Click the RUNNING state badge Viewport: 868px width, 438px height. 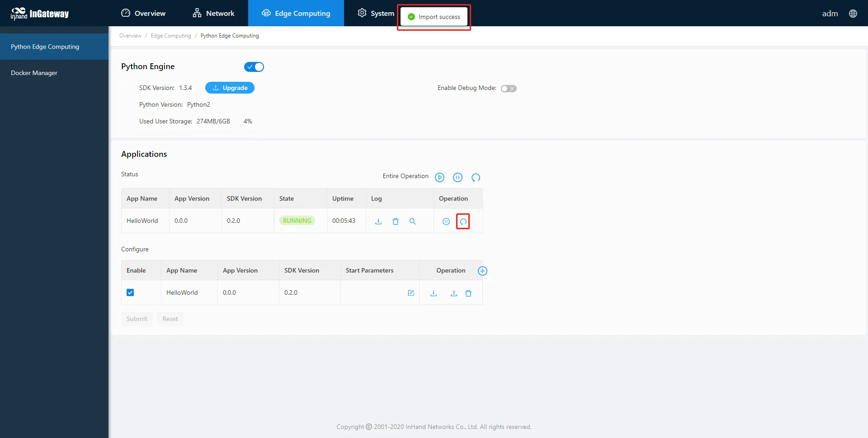pos(297,221)
